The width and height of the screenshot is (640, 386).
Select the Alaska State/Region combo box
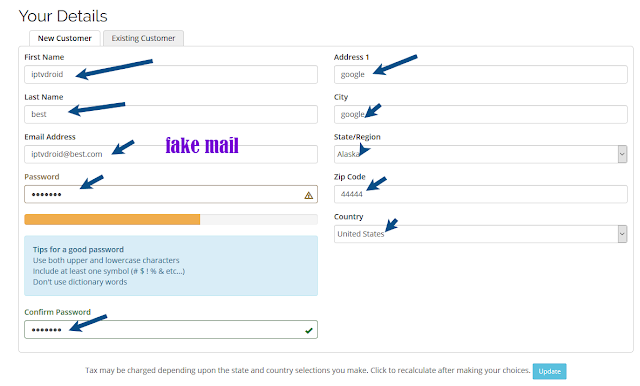coord(480,154)
